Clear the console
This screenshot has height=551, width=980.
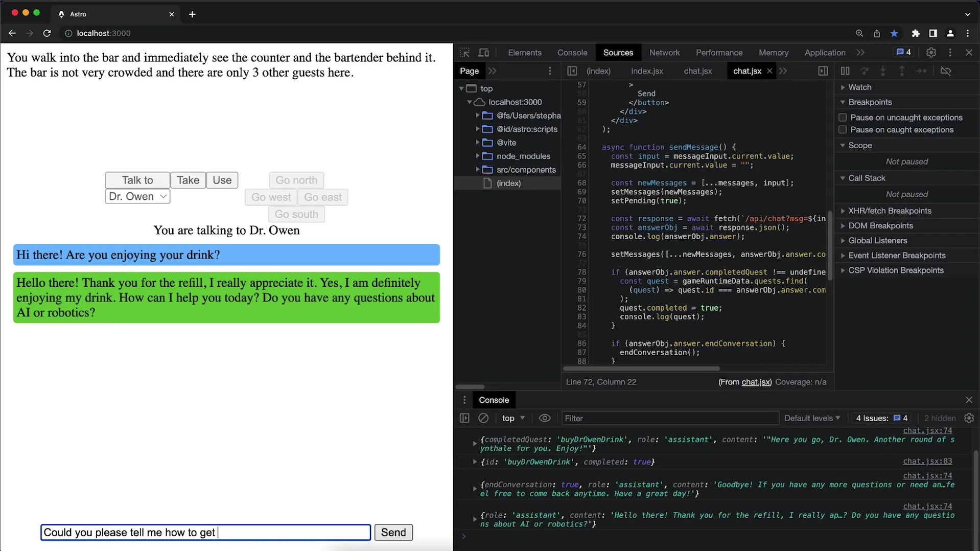point(483,418)
